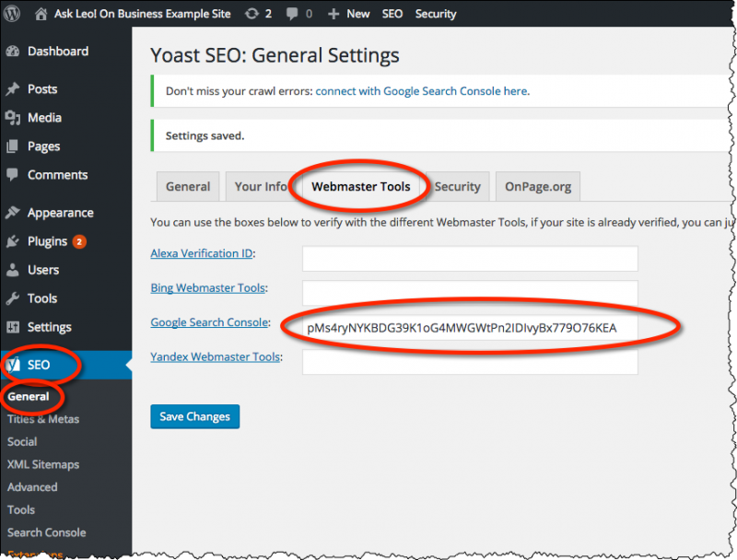The width and height of the screenshot is (737, 560).
Task: Switch to the Webmaster Tools tab
Action: [x=361, y=186]
